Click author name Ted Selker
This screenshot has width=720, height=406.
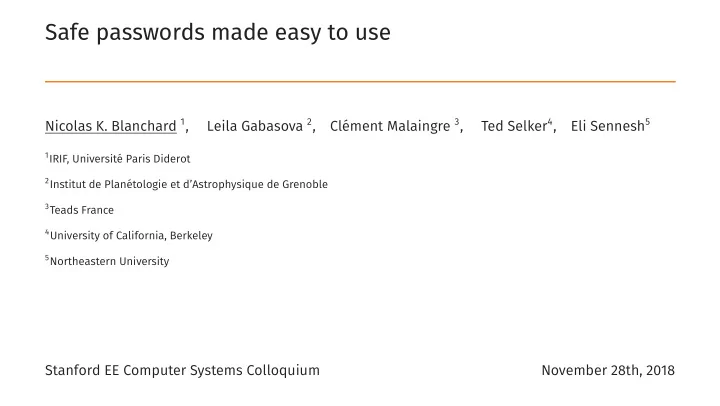coord(514,126)
